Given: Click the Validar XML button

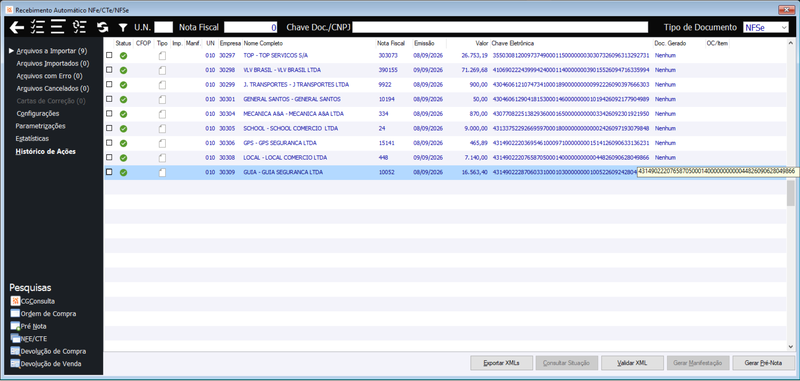Looking at the screenshot, I should point(632,363).
